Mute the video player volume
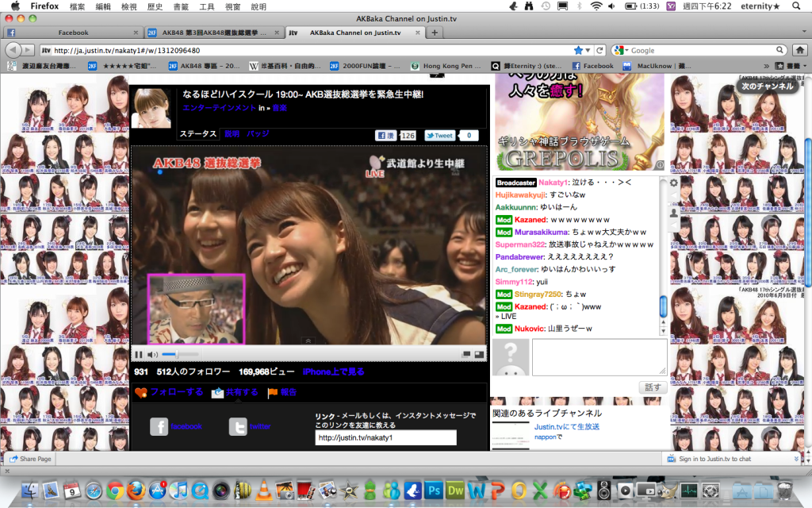 click(x=152, y=354)
